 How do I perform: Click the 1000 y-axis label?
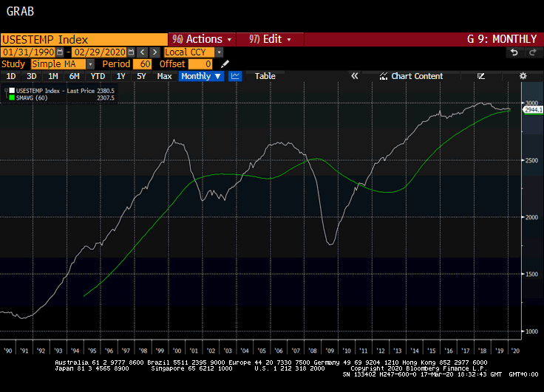532,331
